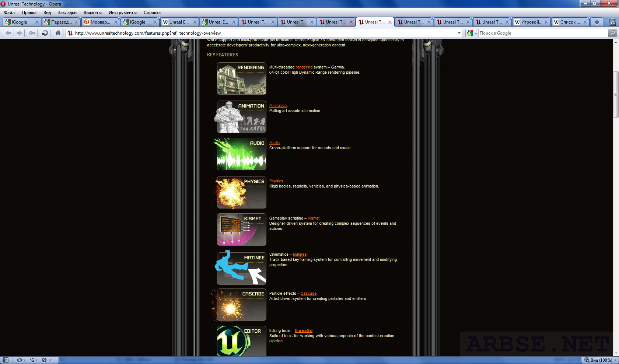
Task: Switch to the Морвар tab
Action: pos(100,22)
